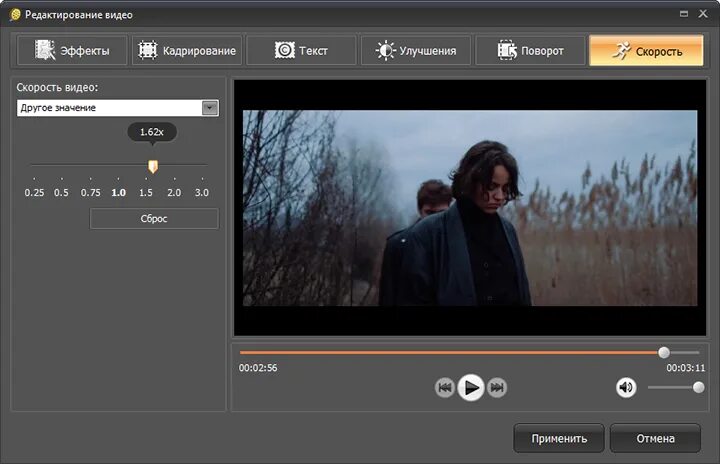Select the Скорость tab

646,51
